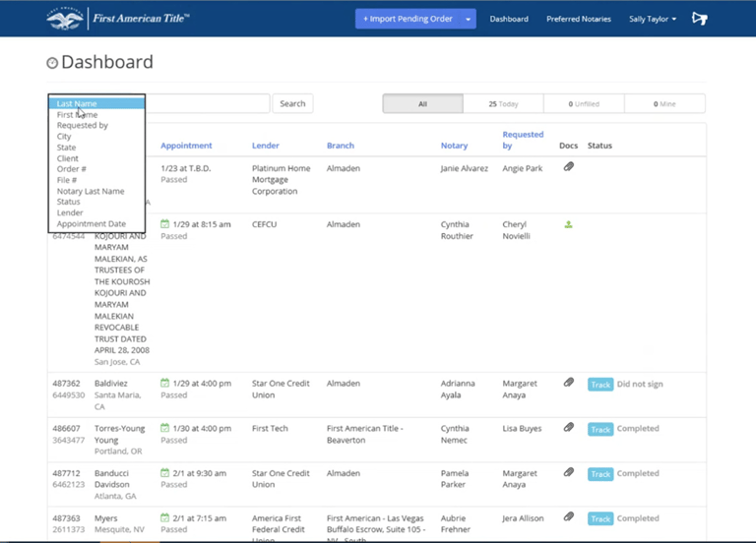Open paperclip docs icon in Banducci row
The image size is (756, 543).
point(568,472)
